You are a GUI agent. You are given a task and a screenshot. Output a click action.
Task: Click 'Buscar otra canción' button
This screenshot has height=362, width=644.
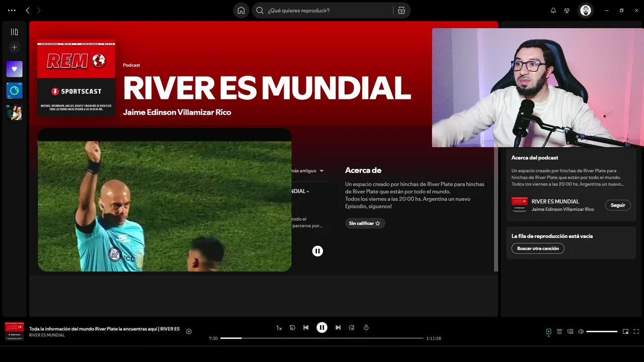coord(538,248)
